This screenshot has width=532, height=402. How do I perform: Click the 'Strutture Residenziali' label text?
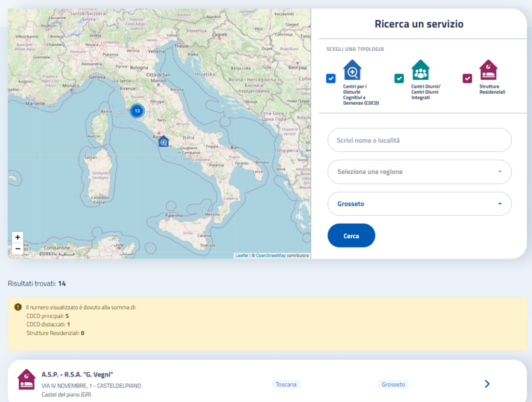[492, 89]
